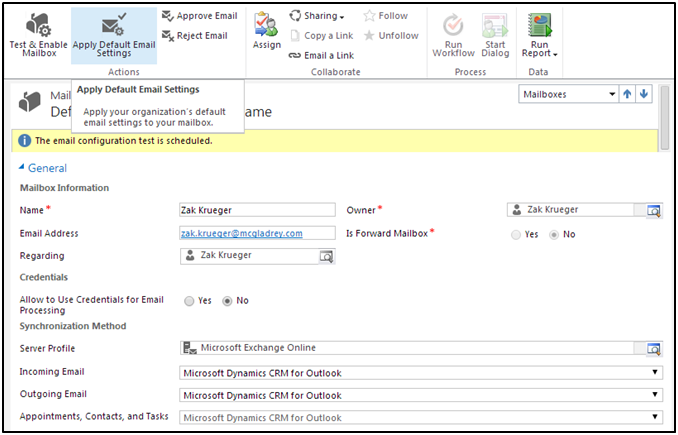Open the Mailboxes view selector

(569, 94)
